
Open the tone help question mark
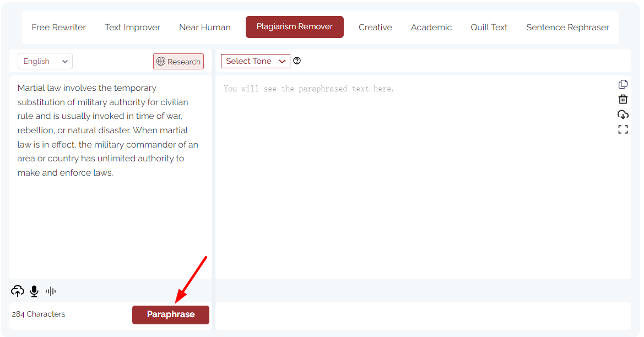point(297,61)
